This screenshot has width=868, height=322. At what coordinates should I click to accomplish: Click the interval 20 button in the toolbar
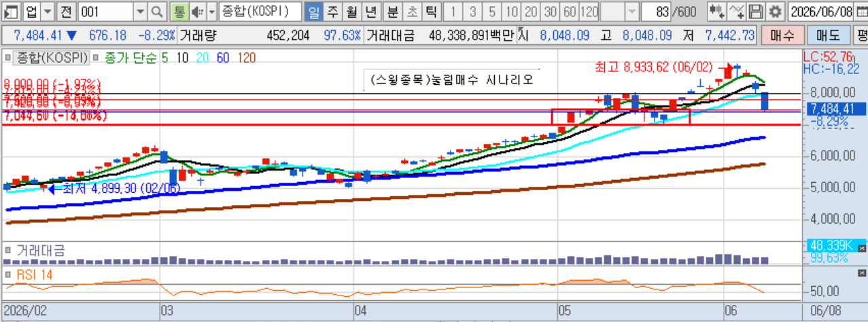pyautogui.click(x=531, y=12)
